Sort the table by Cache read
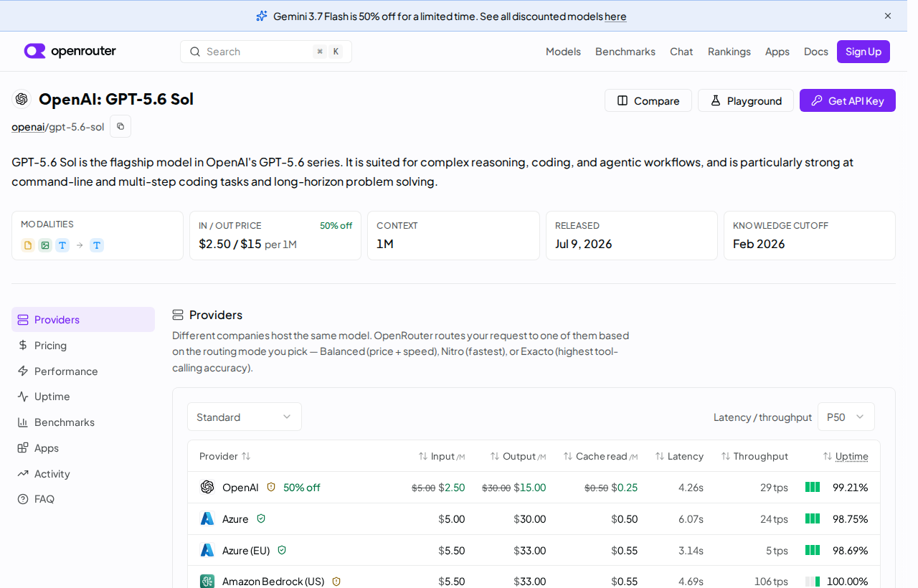This screenshot has height=588, width=918. pyautogui.click(x=600, y=456)
